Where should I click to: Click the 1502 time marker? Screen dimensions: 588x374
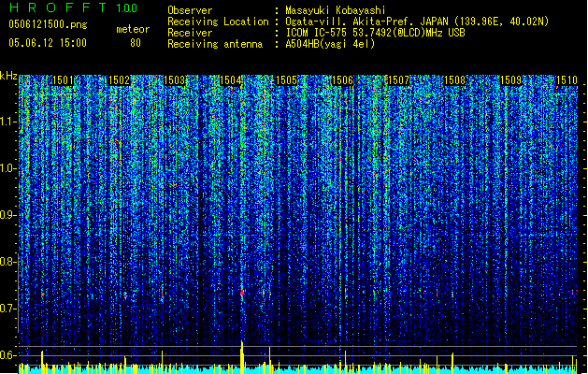click(119, 80)
